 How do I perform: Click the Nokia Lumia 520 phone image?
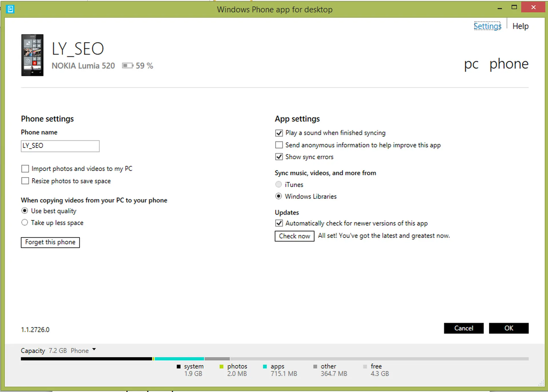[32, 55]
